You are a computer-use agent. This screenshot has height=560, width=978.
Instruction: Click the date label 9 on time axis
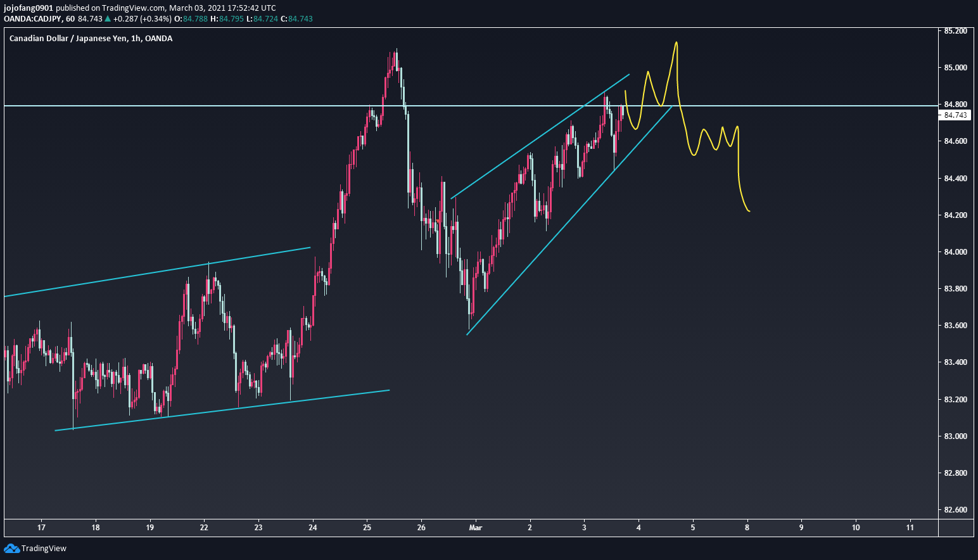(802, 528)
